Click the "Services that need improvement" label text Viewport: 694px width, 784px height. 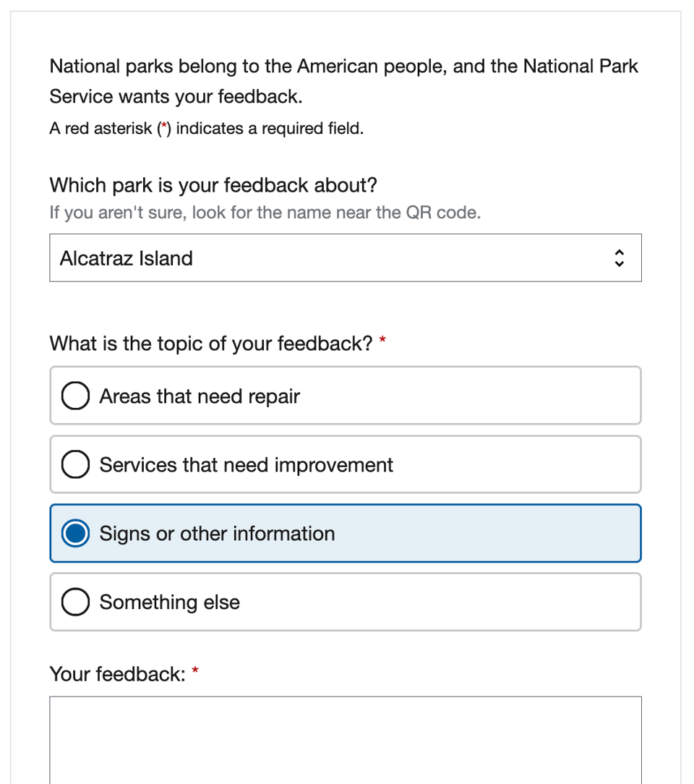pyautogui.click(x=246, y=465)
